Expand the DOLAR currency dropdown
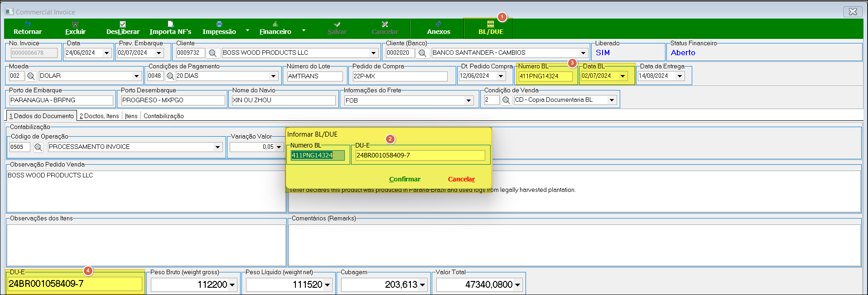 (136, 76)
